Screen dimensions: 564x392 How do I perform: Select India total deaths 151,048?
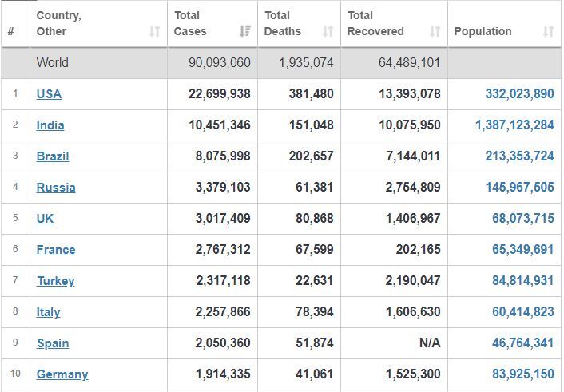[x=311, y=125]
